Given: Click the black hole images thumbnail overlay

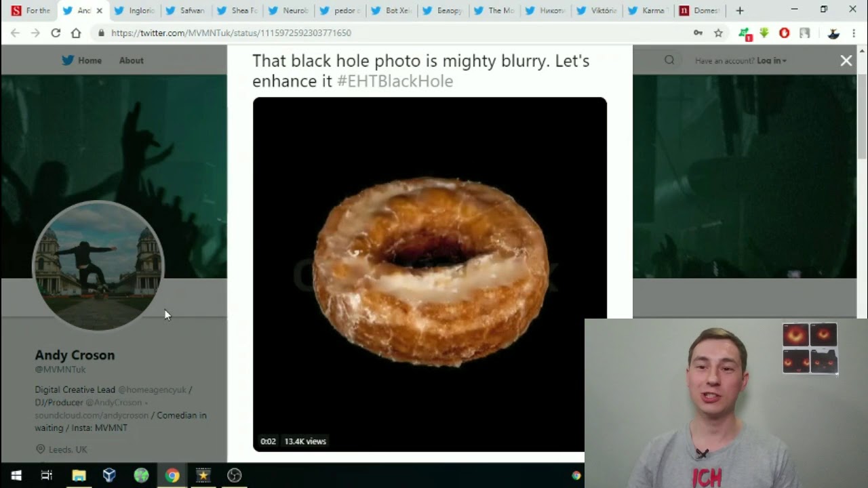Looking at the screenshot, I should [810, 348].
